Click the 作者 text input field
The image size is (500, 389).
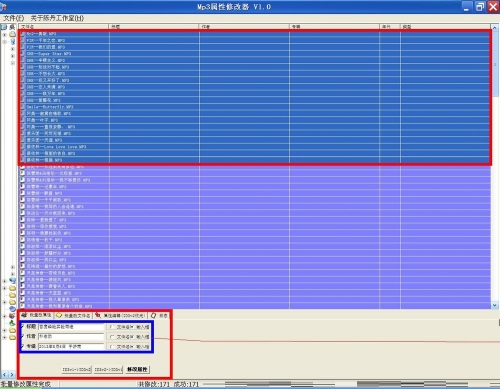coord(71,337)
